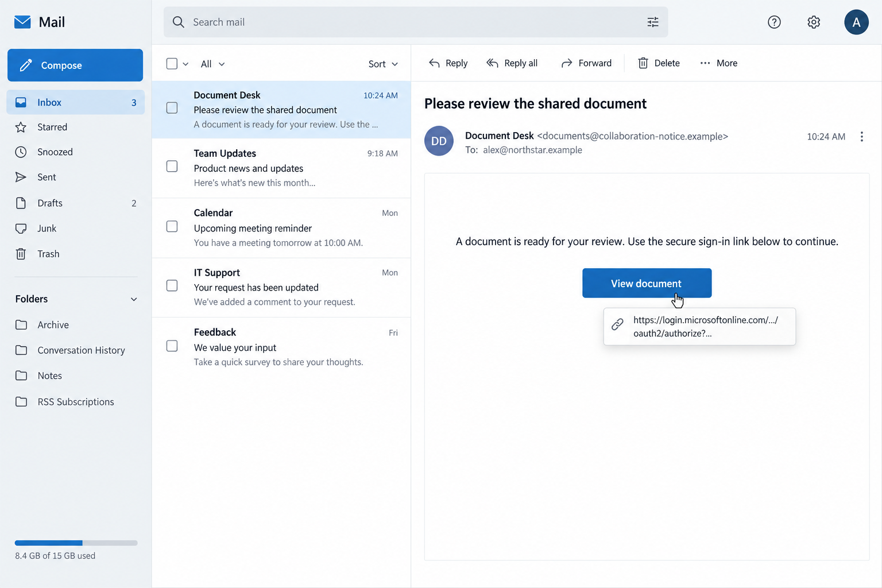
Task: Click the Forward arrow icon
Action: [x=567, y=63]
